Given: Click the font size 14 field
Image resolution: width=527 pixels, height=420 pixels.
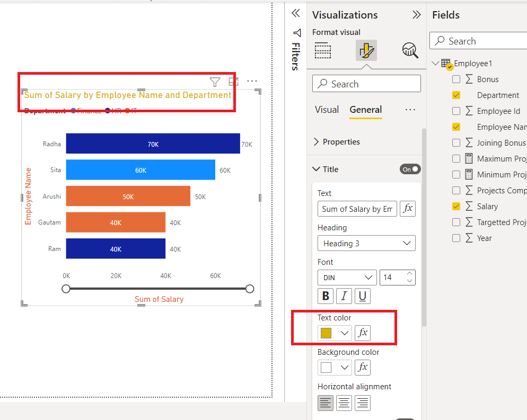Looking at the screenshot, I should pyautogui.click(x=398, y=278).
